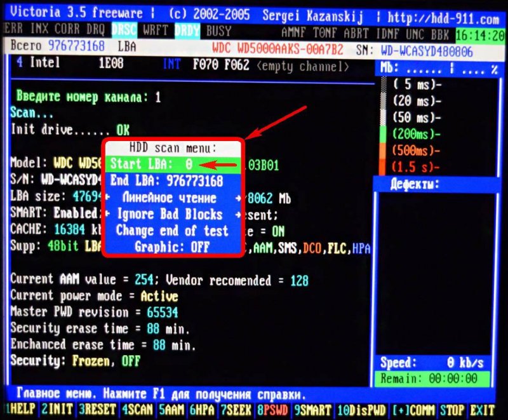Click 3RESET in the function key bar

pyautogui.click(x=98, y=409)
